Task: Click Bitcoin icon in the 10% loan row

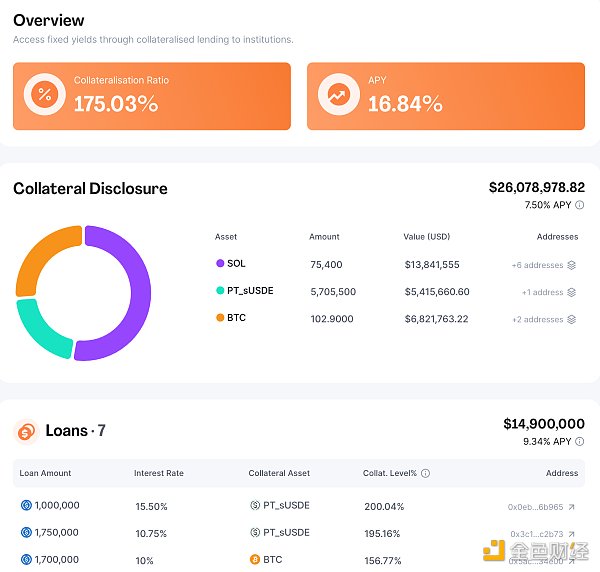Action: point(255,560)
